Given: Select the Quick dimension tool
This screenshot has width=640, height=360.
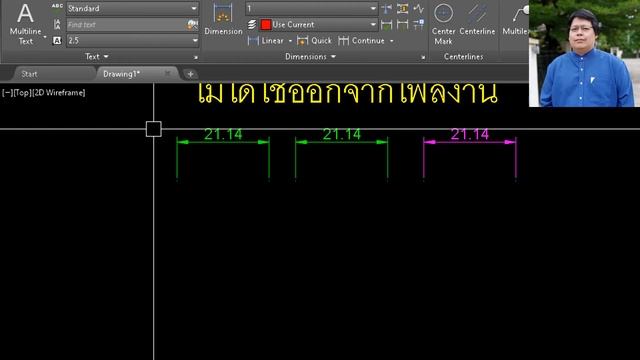Looking at the screenshot, I should click(x=314, y=40).
